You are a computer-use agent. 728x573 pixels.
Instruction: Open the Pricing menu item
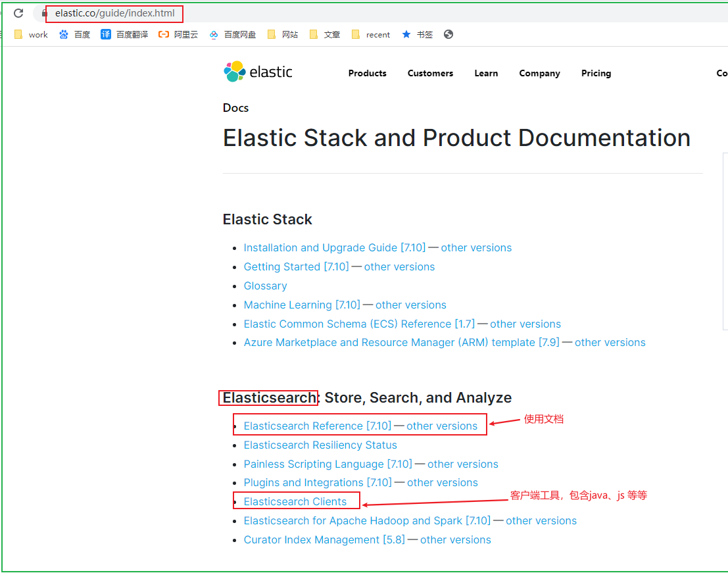point(596,74)
